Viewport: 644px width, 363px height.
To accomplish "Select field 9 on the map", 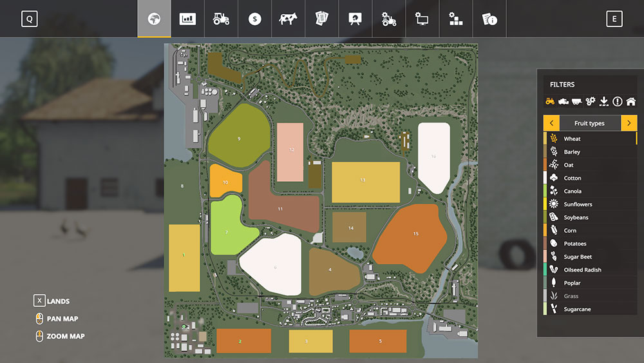I will (x=239, y=135).
